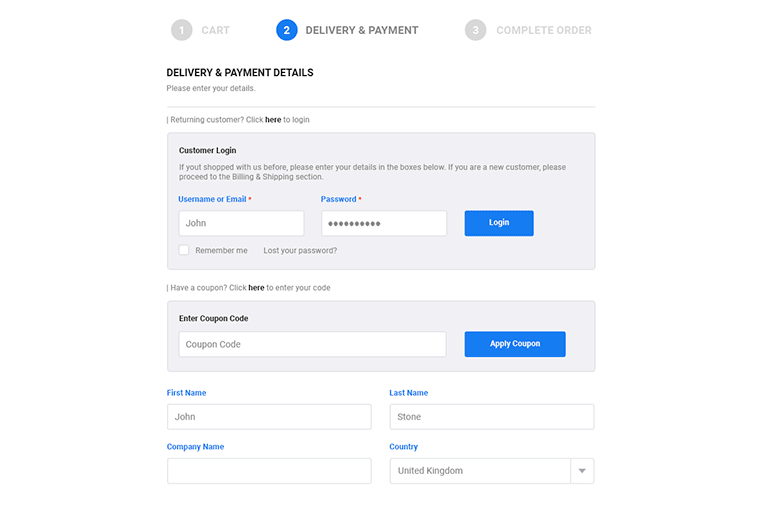Click the step 3 circle icon

(475, 30)
